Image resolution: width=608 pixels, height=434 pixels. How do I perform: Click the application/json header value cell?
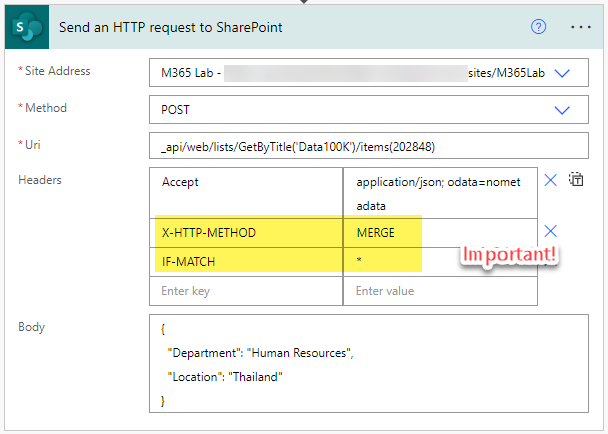(x=440, y=193)
